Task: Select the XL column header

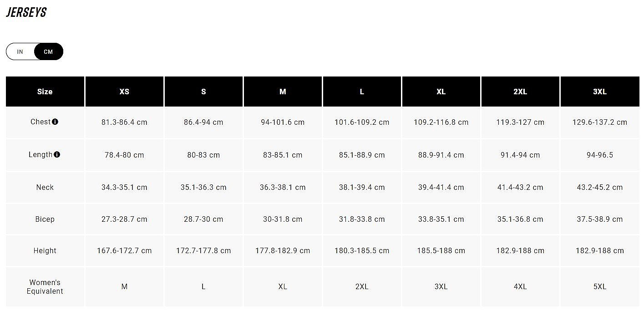Action: pyautogui.click(x=441, y=92)
